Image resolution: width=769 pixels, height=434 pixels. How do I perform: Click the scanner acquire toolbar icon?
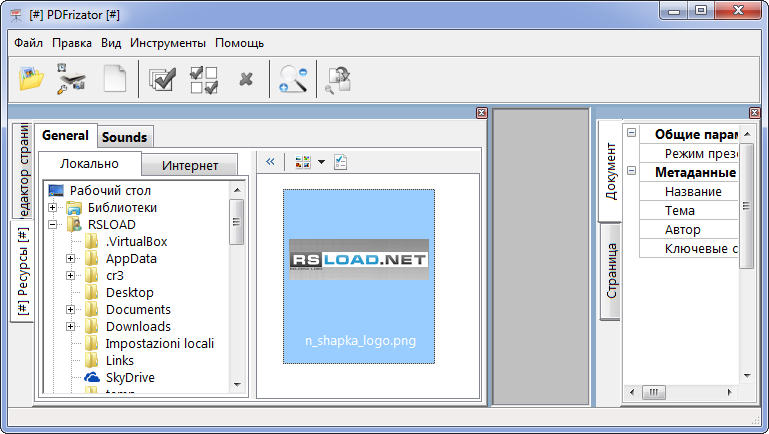pos(72,79)
